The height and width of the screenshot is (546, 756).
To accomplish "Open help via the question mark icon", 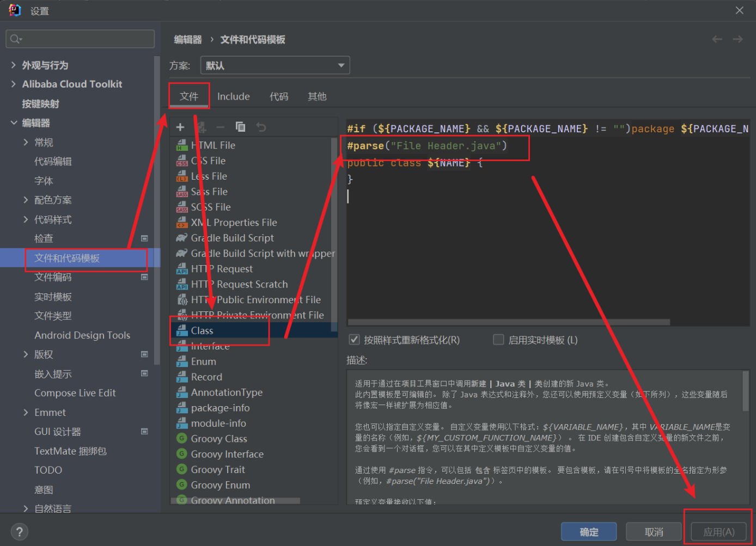I will [x=19, y=532].
